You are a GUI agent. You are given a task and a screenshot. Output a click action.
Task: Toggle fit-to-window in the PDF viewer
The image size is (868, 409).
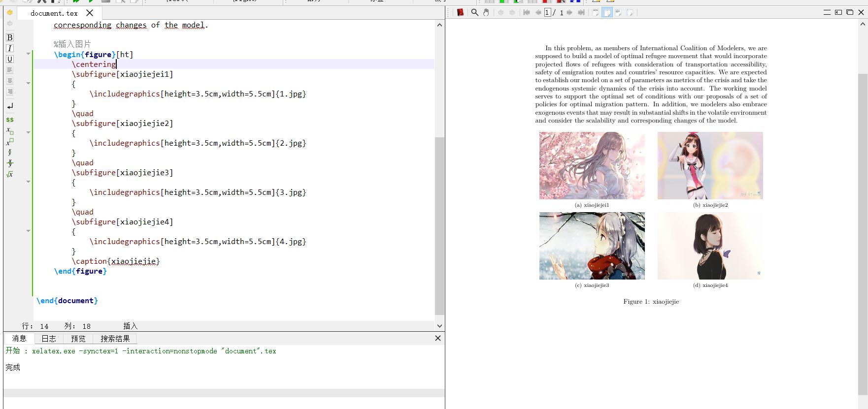tap(630, 12)
